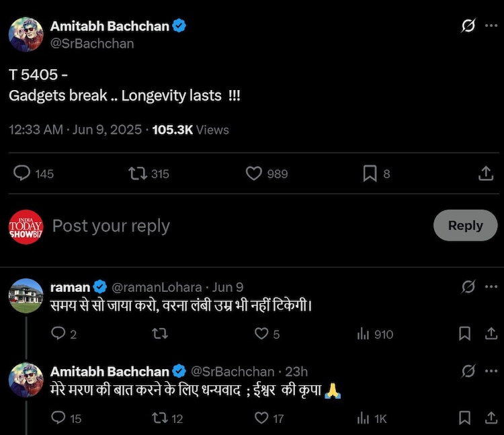Open India Today Showbiz profile avatar

coord(26,226)
